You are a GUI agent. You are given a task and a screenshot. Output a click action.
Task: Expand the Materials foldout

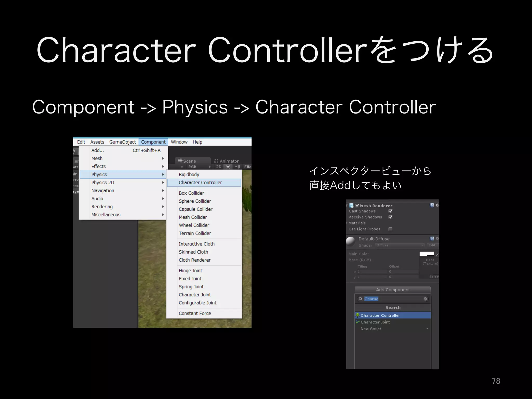(347, 223)
